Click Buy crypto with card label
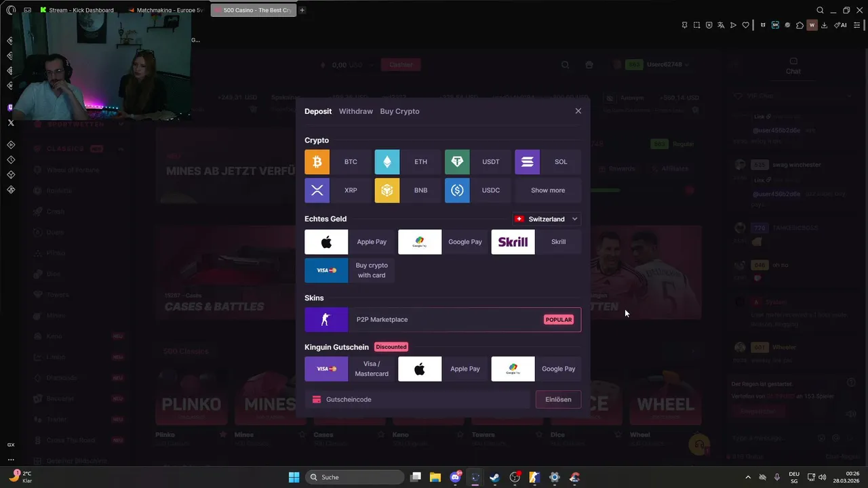The width and height of the screenshot is (868, 488). tap(372, 270)
